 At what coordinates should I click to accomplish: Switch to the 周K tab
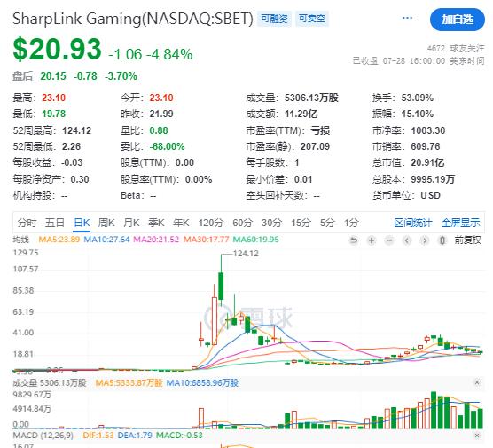[106, 223]
